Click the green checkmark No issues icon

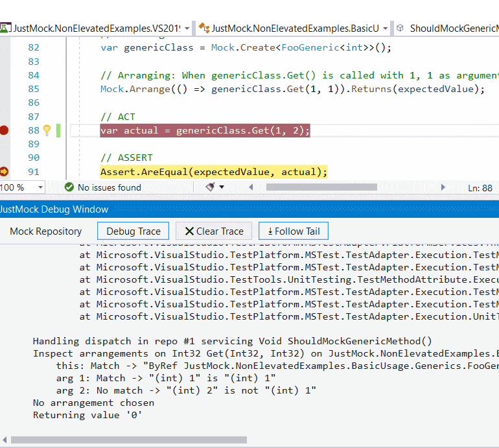pyautogui.click(x=69, y=187)
